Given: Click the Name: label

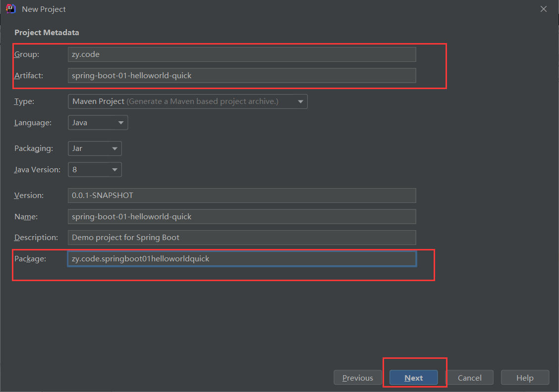Looking at the screenshot, I should 26,216.
